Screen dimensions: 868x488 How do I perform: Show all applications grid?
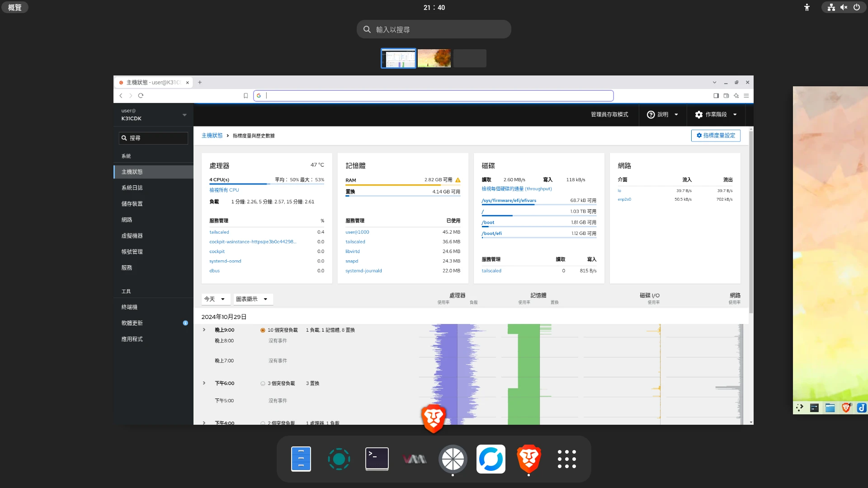566,459
